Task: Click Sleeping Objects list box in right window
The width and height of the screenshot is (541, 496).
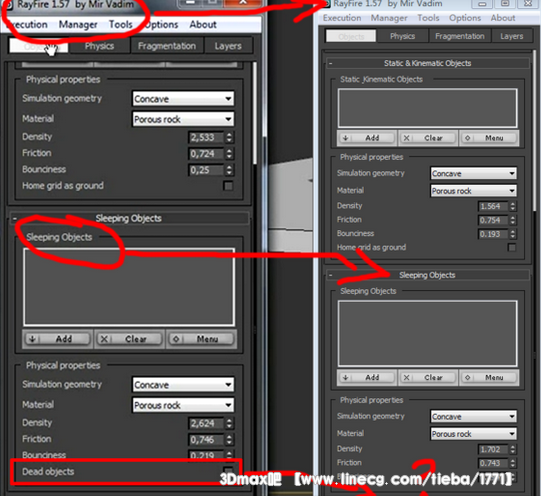Action: pos(428,333)
